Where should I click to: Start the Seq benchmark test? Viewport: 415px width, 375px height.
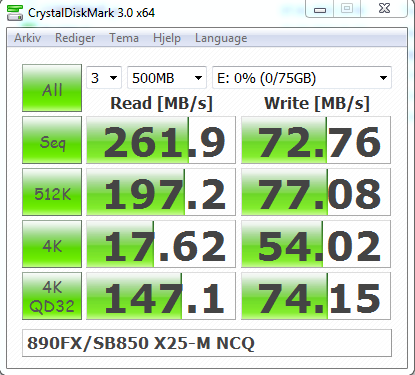point(52,140)
